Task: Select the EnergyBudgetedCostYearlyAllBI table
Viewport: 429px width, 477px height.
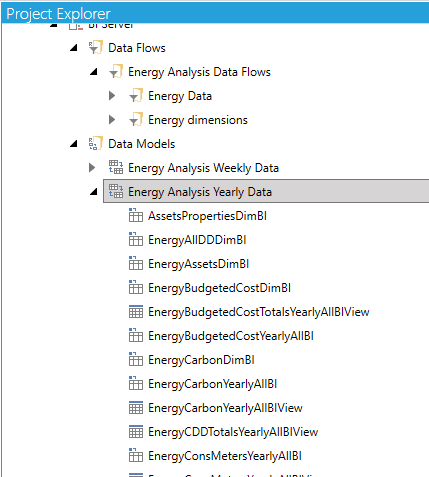Action: (231, 336)
